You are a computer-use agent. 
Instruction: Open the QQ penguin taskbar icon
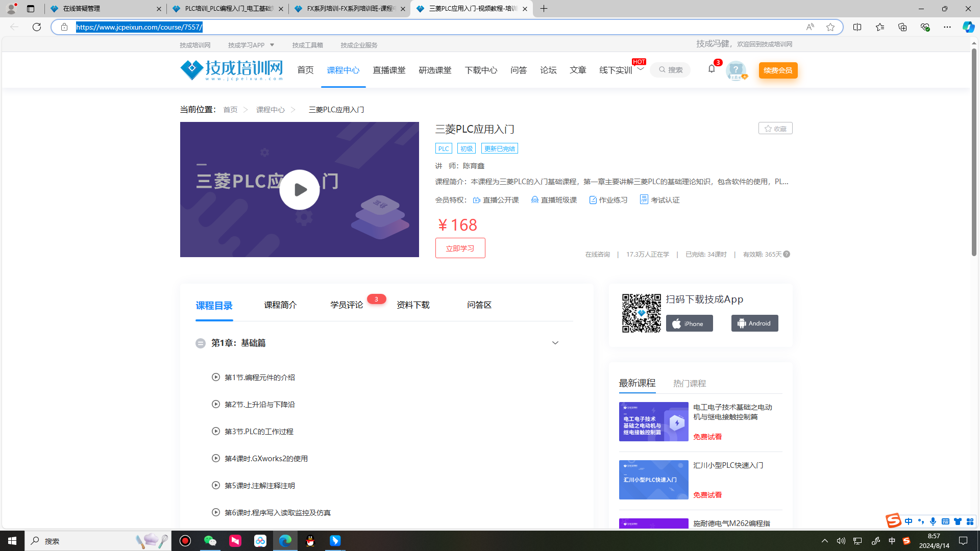coord(310,541)
